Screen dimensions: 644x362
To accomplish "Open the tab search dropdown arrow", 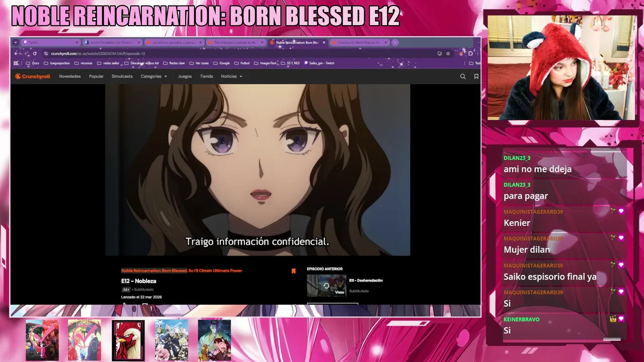I will click(x=16, y=43).
